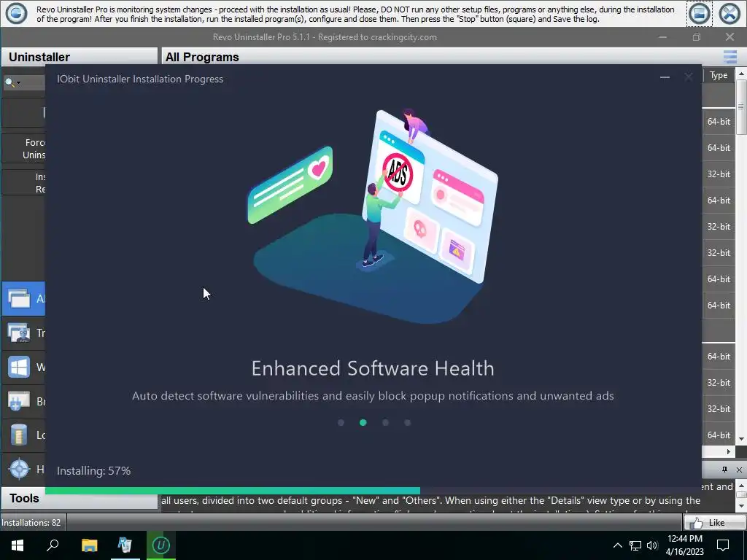Minimize the IObit Uninstaller installation window
This screenshot has width=747, height=560.
click(x=665, y=77)
